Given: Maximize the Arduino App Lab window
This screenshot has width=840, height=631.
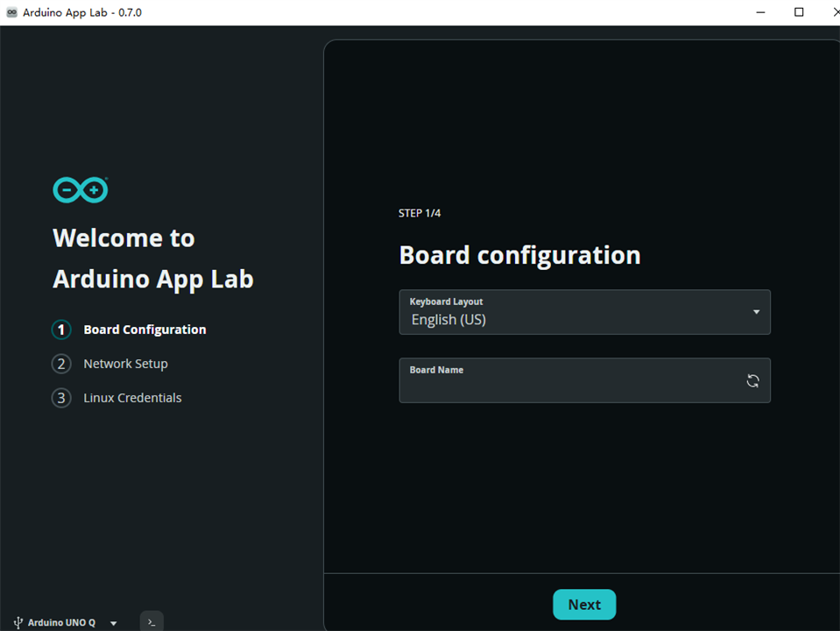Looking at the screenshot, I should pyautogui.click(x=799, y=12).
